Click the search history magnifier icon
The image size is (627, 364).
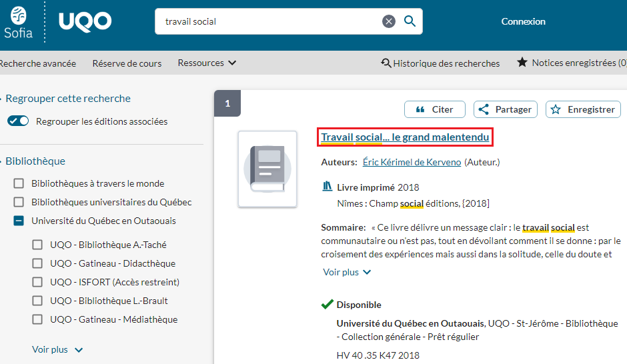pyautogui.click(x=386, y=63)
